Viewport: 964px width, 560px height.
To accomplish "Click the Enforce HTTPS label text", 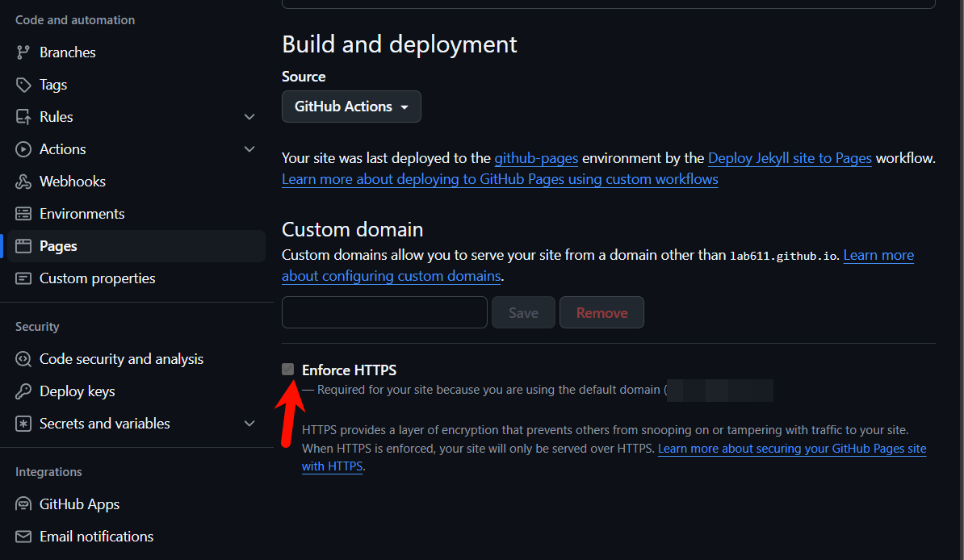I will coord(350,370).
